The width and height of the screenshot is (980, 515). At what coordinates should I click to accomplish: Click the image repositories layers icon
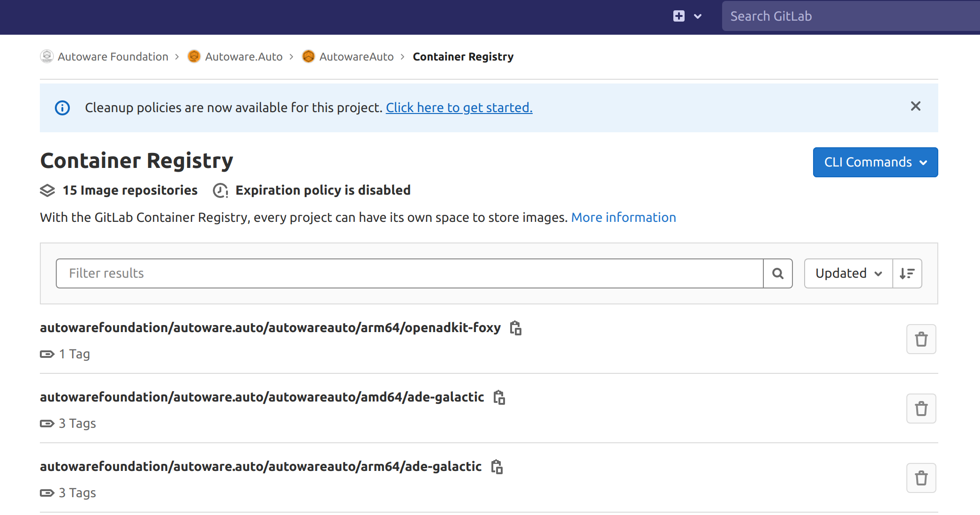tap(47, 190)
